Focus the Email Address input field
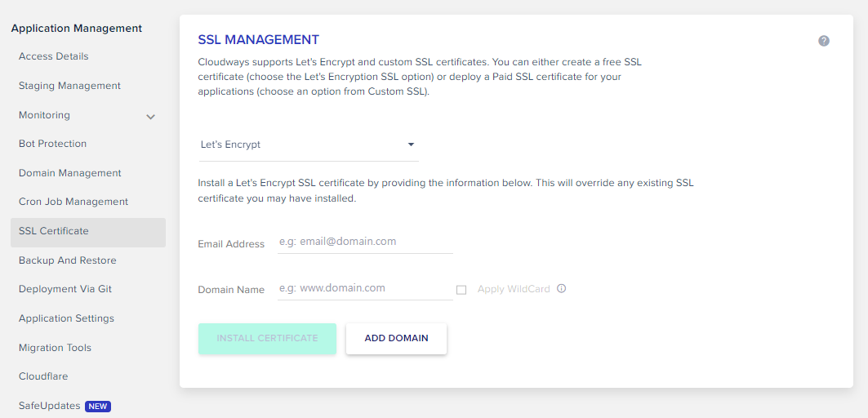The width and height of the screenshot is (868, 418). pyautogui.click(x=365, y=242)
